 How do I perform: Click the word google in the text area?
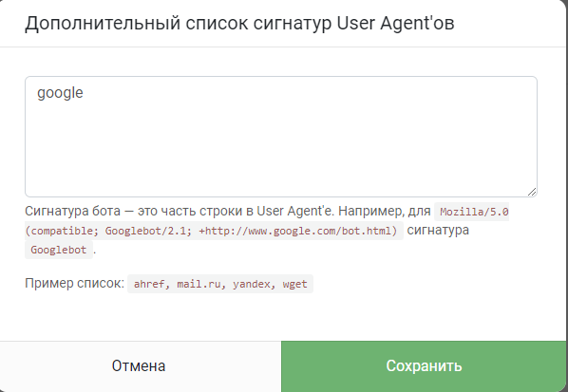click(x=60, y=93)
